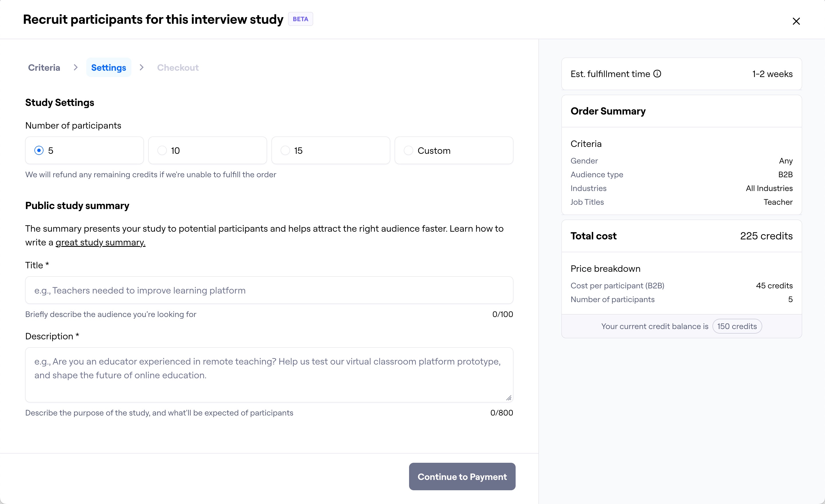
Task: Click the Title input field
Action: pos(269,290)
